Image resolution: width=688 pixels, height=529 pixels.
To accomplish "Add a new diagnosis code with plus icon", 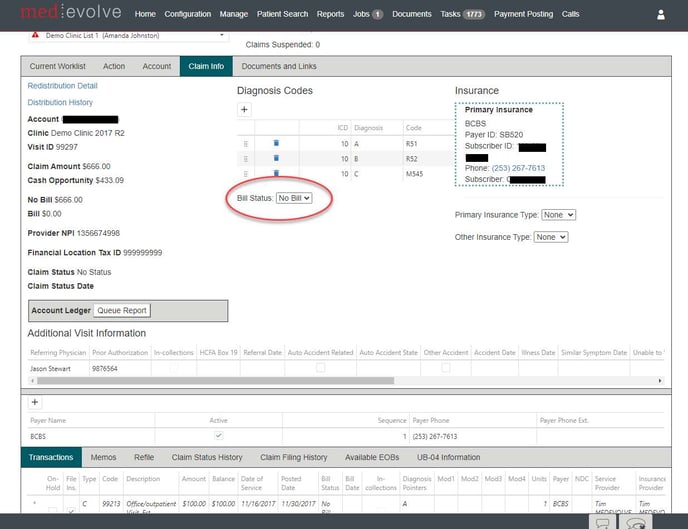I will pyautogui.click(x=245, y=108).
